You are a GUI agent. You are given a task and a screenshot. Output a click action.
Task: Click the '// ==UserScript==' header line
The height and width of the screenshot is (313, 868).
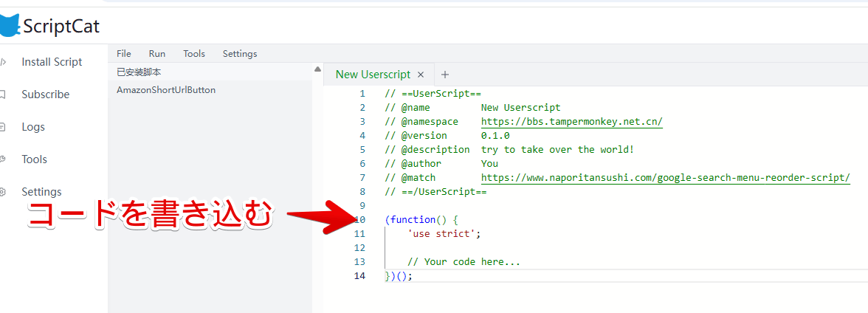(x=433, y=94)
